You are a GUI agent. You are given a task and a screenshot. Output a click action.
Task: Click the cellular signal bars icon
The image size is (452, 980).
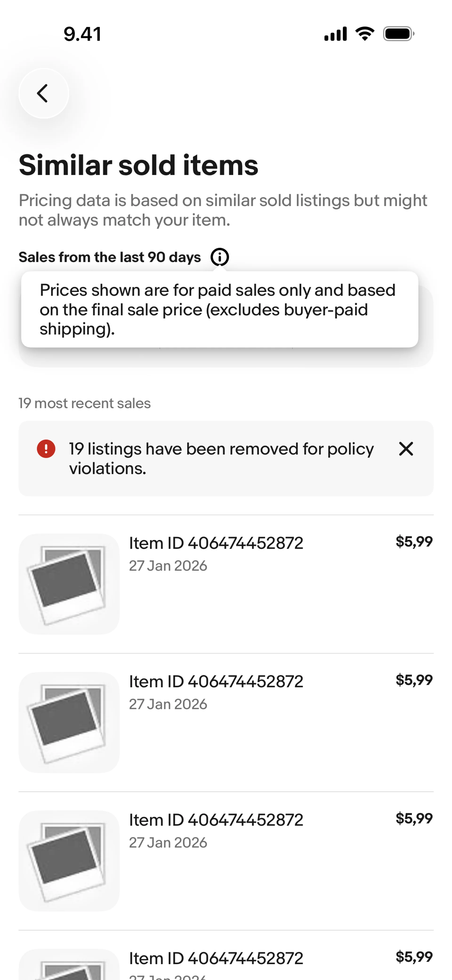(x=335, y=34)
